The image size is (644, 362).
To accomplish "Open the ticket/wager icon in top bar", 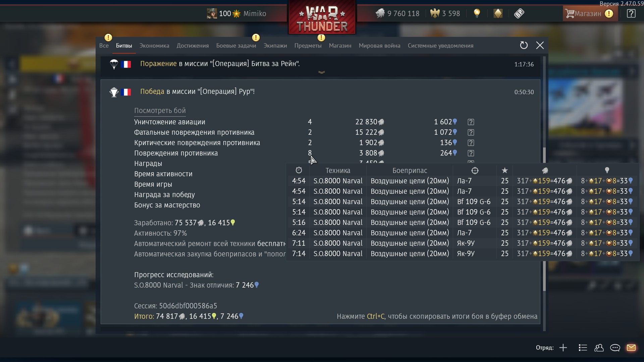I will click(519, 13).
